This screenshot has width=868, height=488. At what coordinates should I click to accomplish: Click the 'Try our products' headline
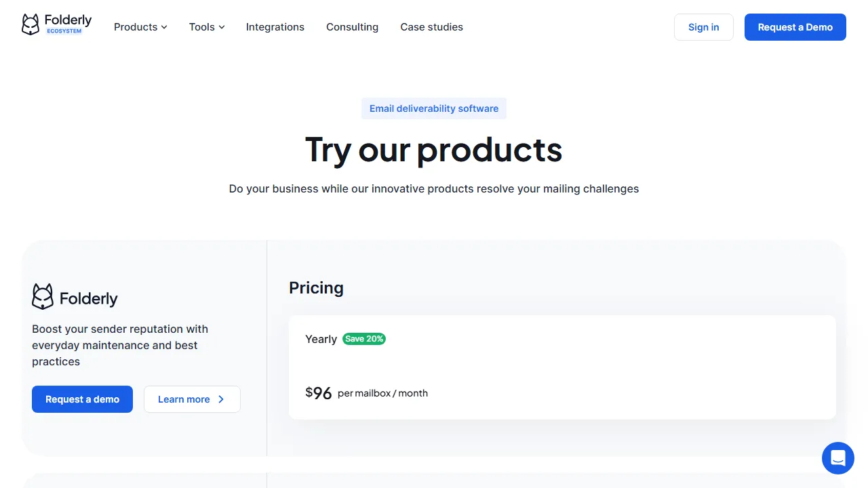pos(434,150)
